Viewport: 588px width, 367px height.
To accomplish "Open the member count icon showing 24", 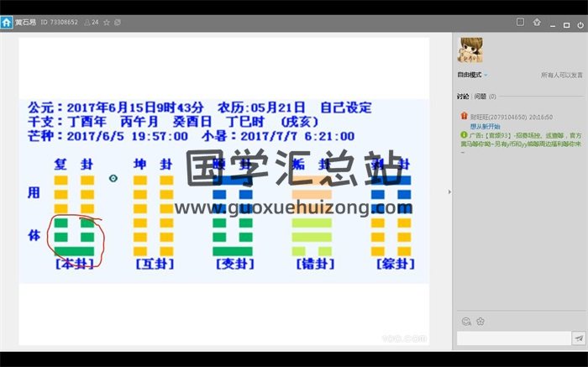I will tap(92, 22).
